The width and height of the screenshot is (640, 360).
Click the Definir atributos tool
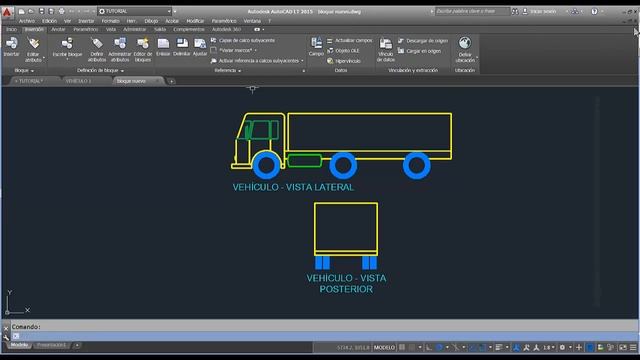(x=97, y=49)
